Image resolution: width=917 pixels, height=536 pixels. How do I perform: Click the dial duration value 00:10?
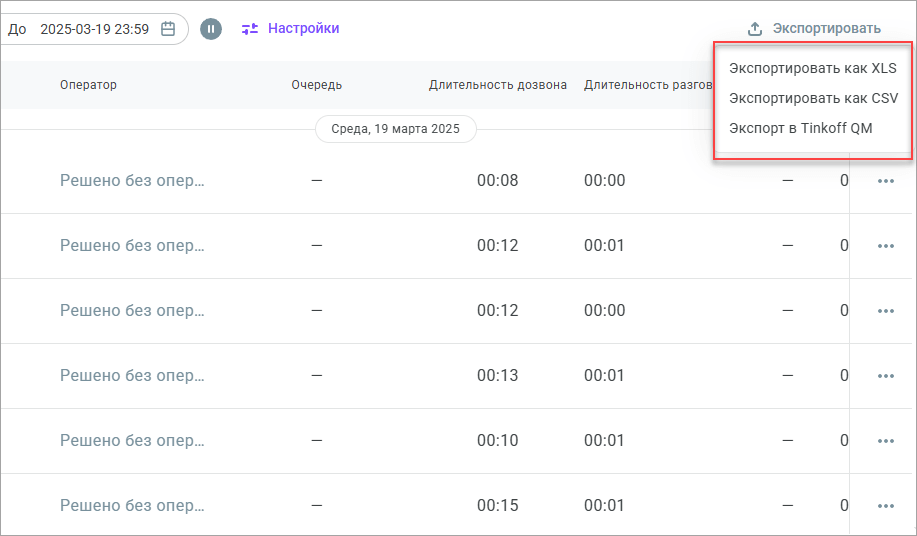498,440
